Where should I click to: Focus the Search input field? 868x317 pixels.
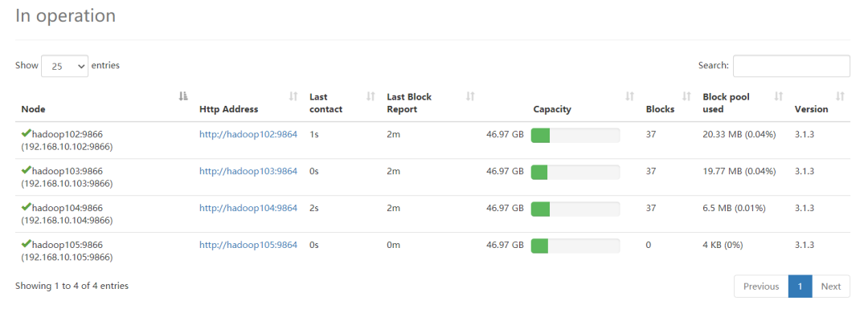click(x=792, y=66)
